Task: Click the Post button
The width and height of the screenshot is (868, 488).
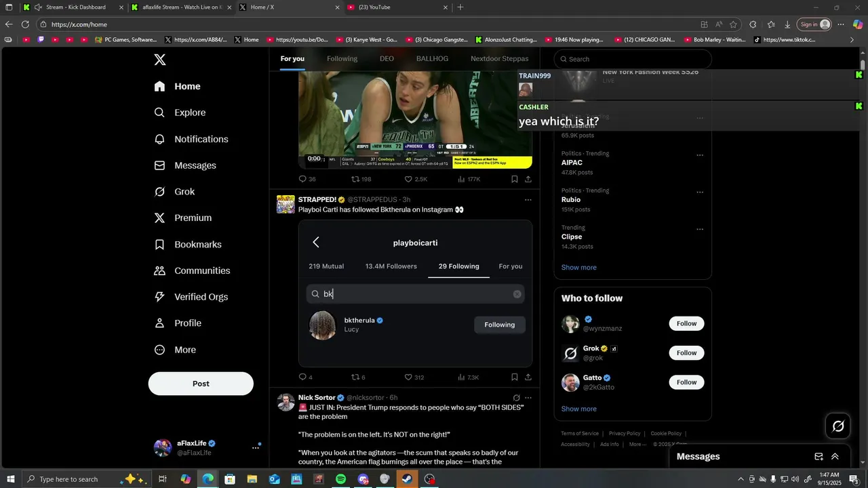Action: tap(201, 384)
